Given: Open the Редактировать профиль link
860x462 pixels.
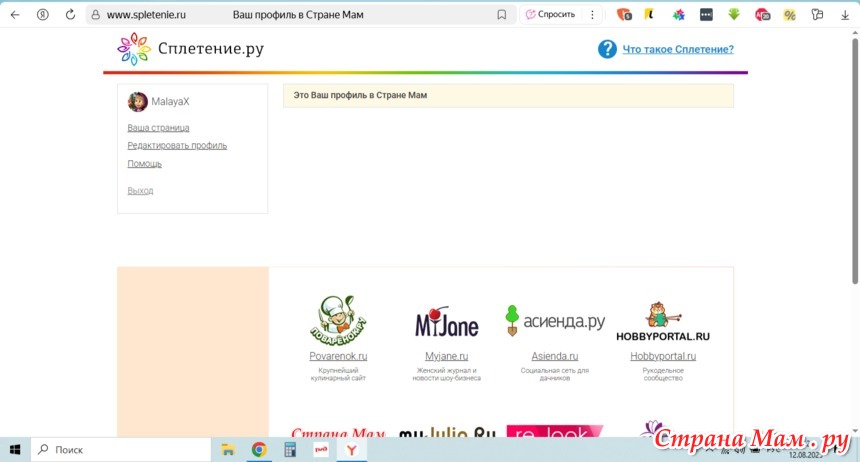Looking at the screenshot, I should [177, 145].
